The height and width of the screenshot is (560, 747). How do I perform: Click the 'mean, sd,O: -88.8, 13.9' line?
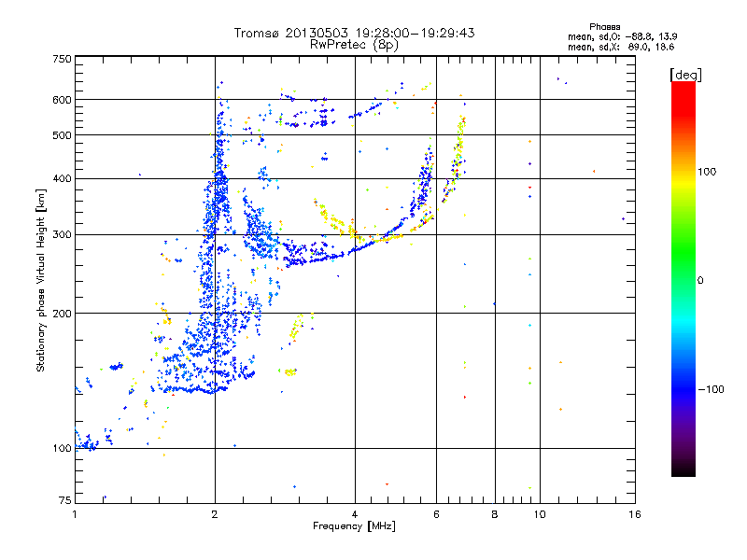tap(623, 36)
